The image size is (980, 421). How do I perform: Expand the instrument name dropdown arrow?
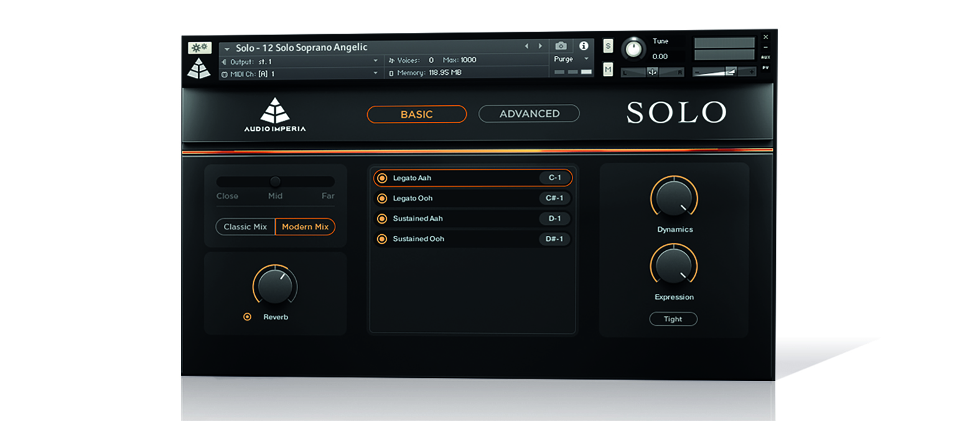[x=227, y=49]
